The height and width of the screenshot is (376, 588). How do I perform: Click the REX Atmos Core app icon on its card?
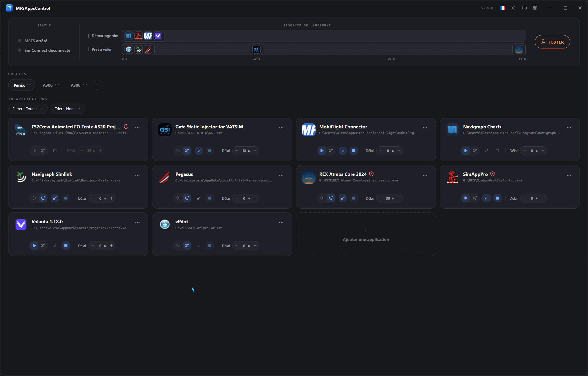tap(309, 177)
